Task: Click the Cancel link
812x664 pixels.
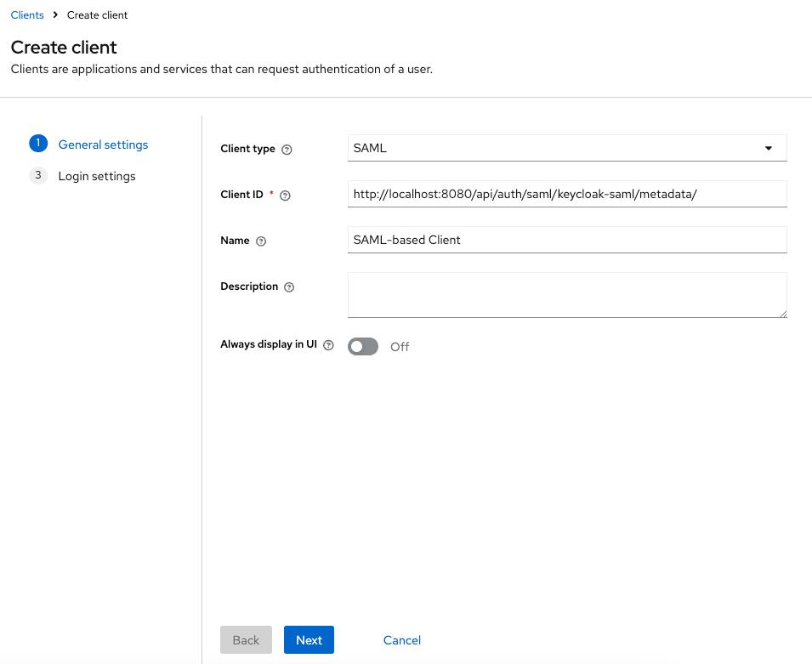Action: click(401, 640)
